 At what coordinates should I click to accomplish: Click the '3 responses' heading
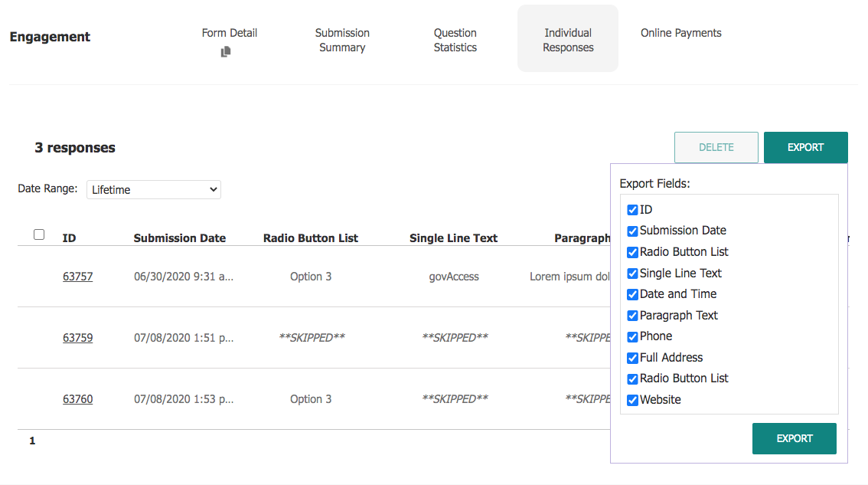click(x=75, y=147)
